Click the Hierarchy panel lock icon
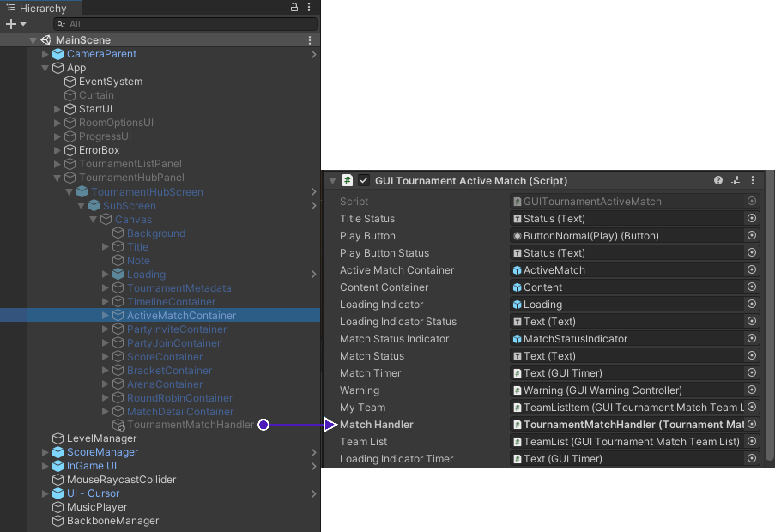Screen dimensions: 775x532 [294, 7]
